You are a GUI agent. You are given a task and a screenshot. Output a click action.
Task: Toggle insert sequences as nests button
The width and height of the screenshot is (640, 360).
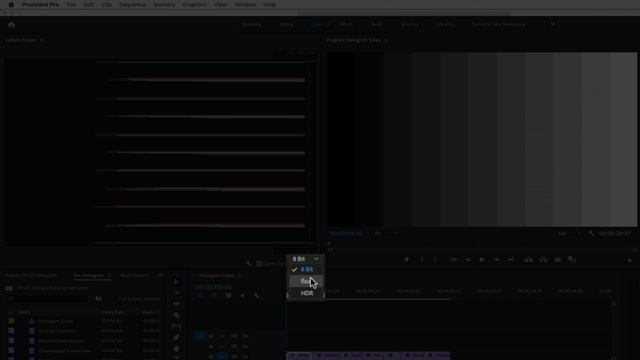(200, 295)
